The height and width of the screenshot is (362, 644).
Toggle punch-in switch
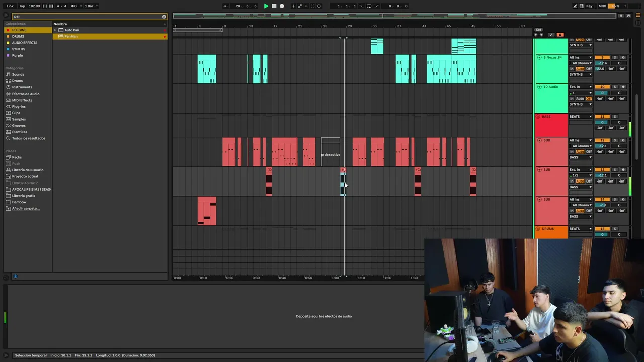point(361,6)
